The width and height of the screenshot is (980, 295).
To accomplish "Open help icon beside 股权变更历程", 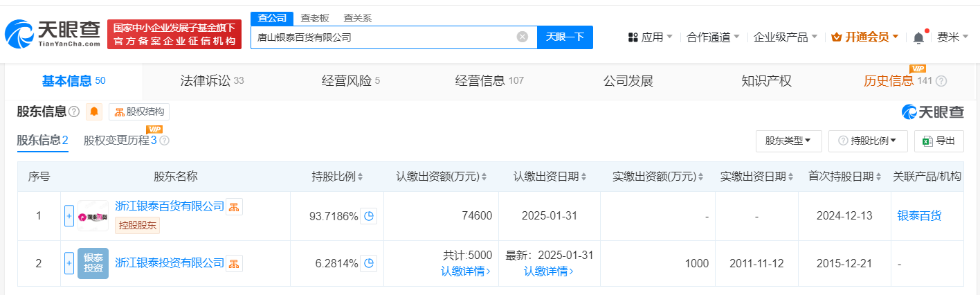I will tap(164, 141).
